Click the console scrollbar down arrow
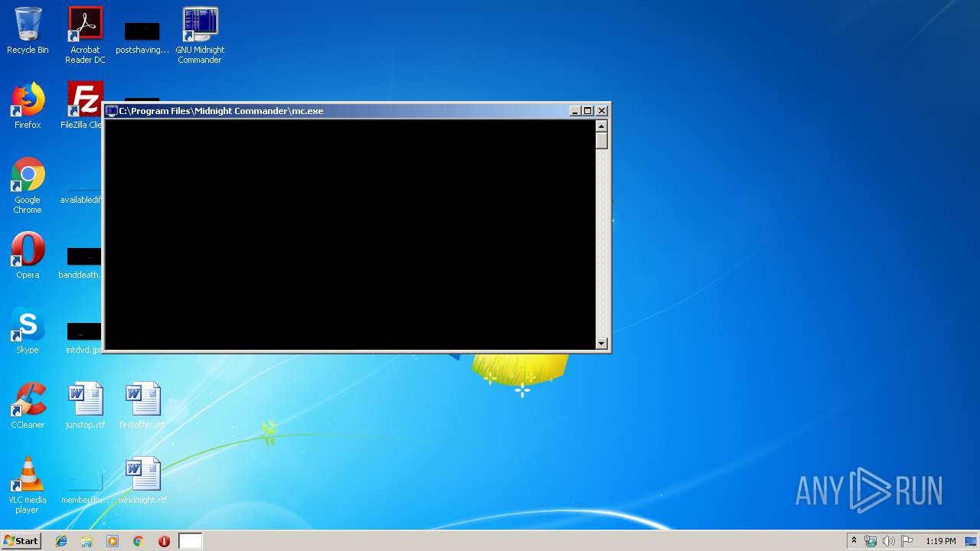This screenshot has width=980, height=551. coord(602,344)
